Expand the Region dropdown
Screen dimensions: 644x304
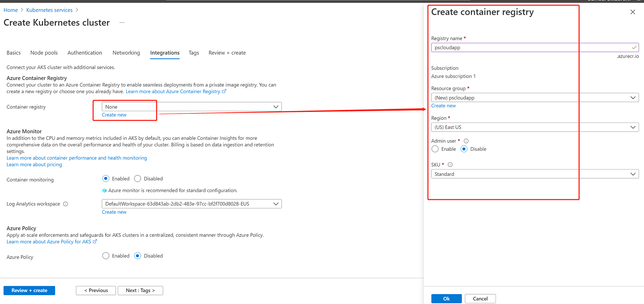[x=534, y=127]
